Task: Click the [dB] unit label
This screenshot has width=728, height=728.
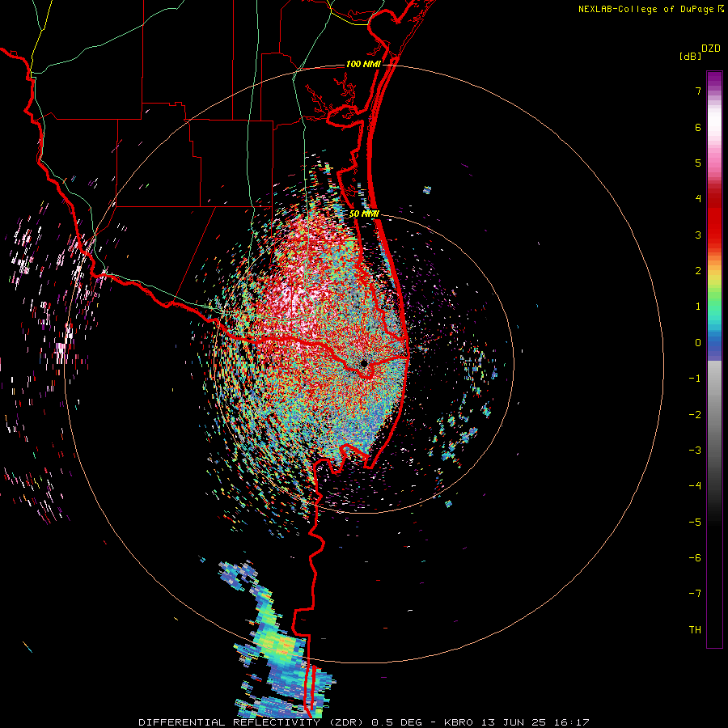Action: coord(691,56)
